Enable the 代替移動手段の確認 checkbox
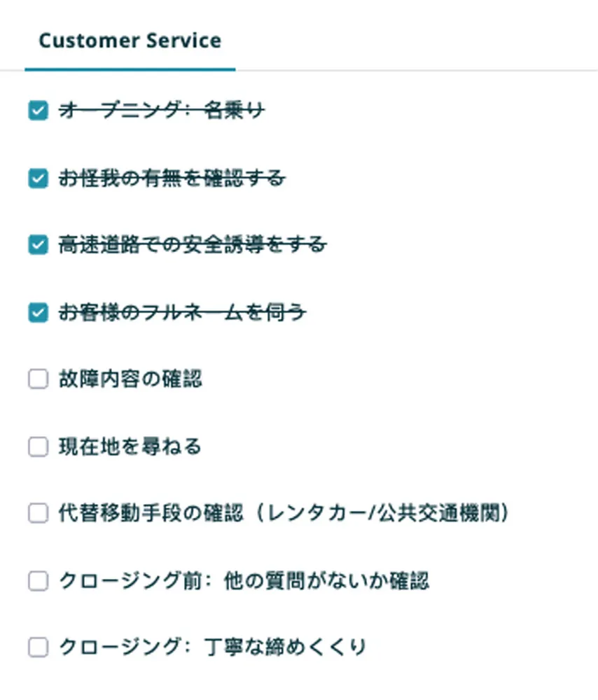Image resolution: width=598 pixels, height=700 pixels. tap(38, 514)
